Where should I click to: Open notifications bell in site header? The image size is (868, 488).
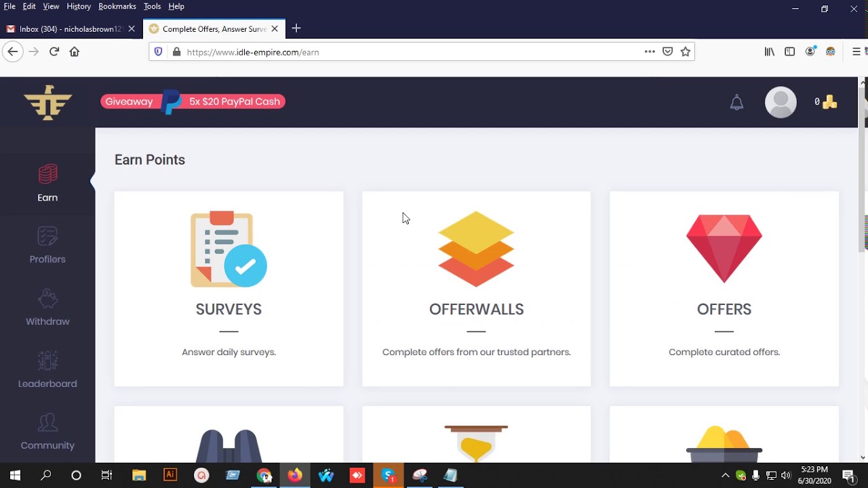point(736,102)
